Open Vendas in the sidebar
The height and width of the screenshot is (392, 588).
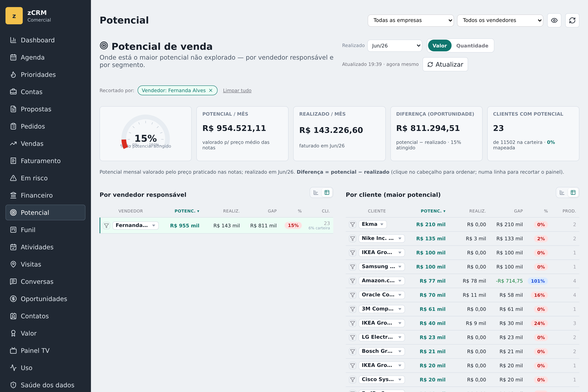45,143
